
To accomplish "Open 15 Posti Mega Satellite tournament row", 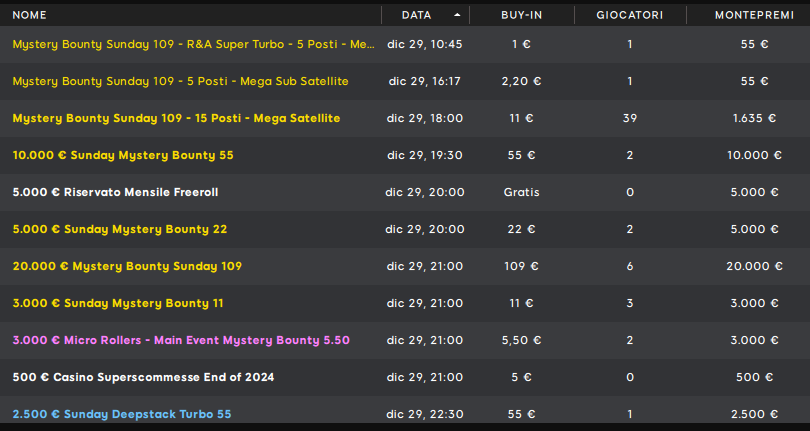I will pos(176,118).
